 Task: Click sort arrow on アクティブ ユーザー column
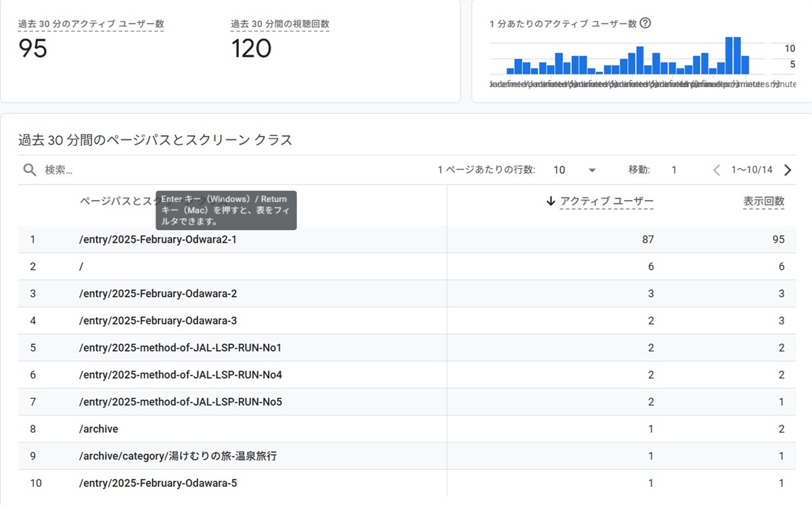(x=551, y=201)
